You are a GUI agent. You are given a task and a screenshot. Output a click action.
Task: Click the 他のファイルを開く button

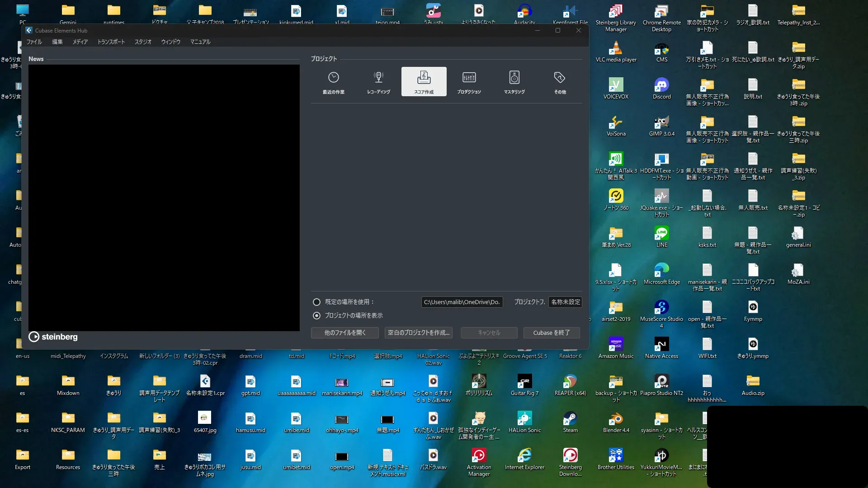click(345, 333)
